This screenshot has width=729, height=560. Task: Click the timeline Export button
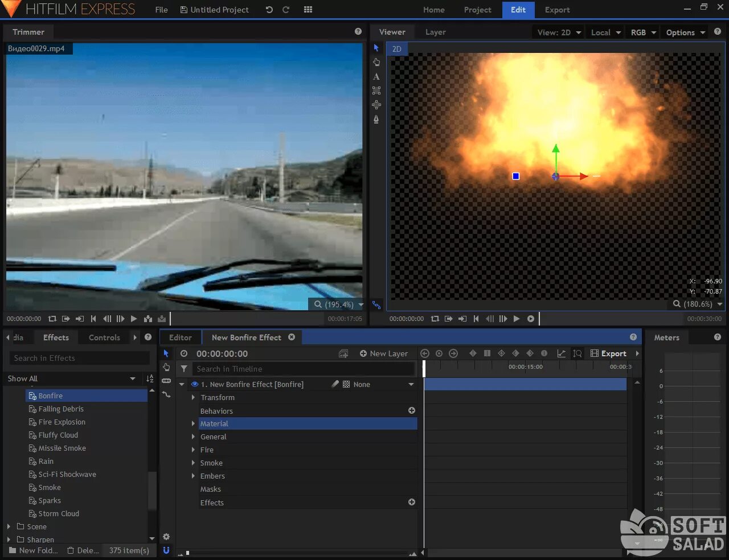608,353
